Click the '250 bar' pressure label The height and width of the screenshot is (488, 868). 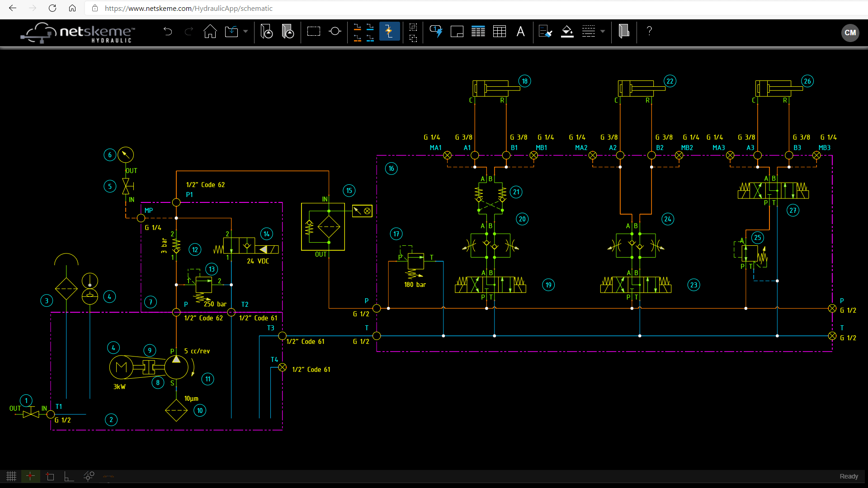pyautogui.click(x=215, y=304)
